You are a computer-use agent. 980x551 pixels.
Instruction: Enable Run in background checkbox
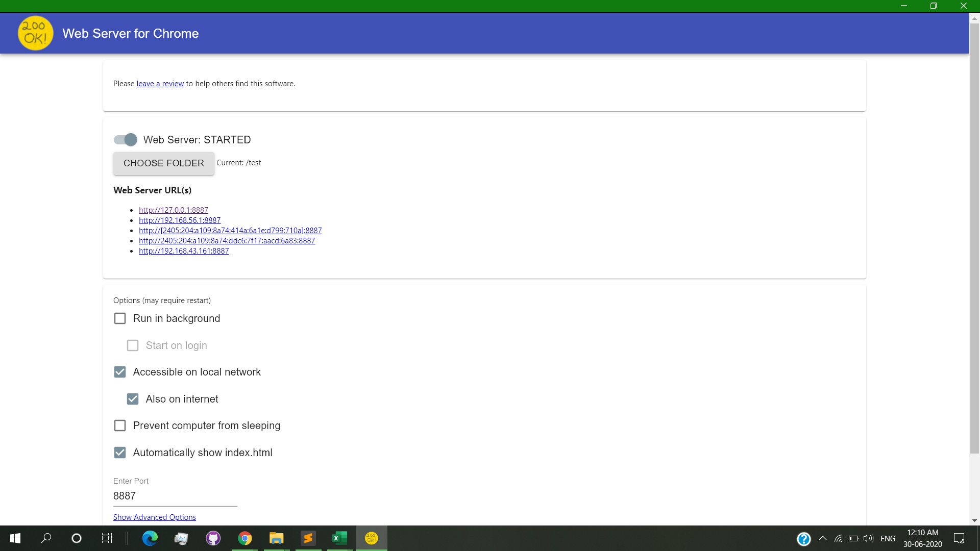(120, 318)
